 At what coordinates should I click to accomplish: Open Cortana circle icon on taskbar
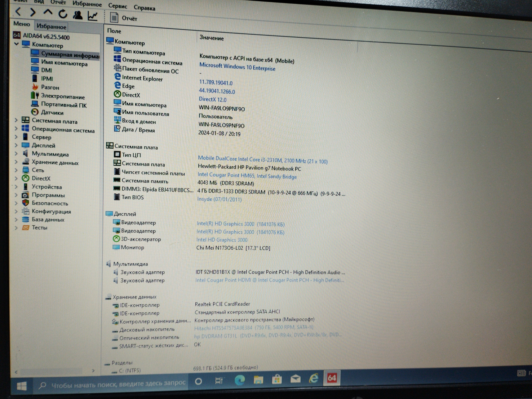click(198, 382)
